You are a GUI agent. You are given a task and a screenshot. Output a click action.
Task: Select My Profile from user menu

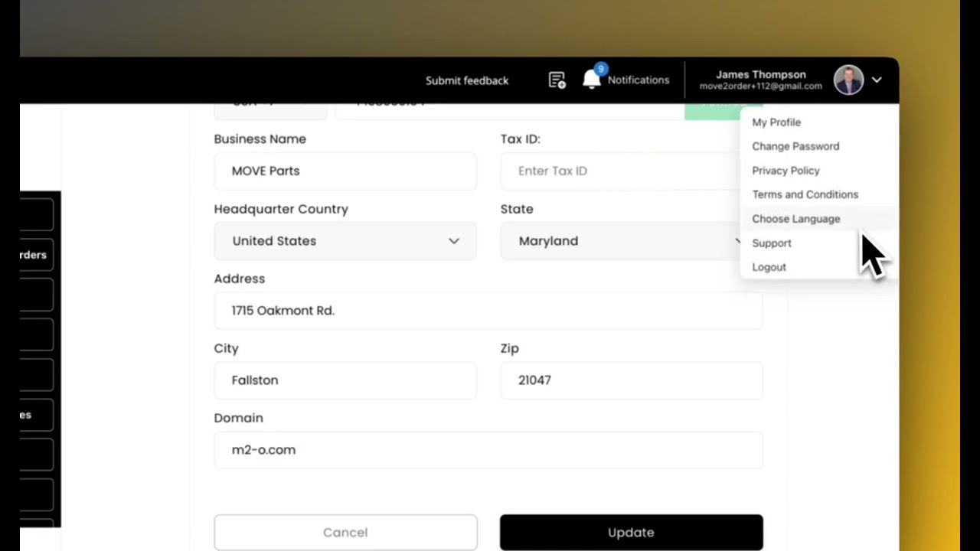pyautogui.click(x=776, y=122)
